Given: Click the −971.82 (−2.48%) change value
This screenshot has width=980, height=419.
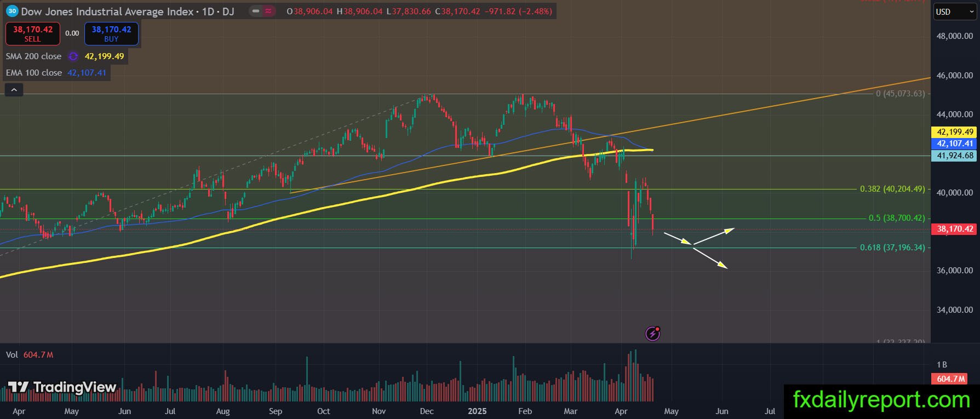Looking at the screenshot, I should pyautogui.click(x=519, y=12).
